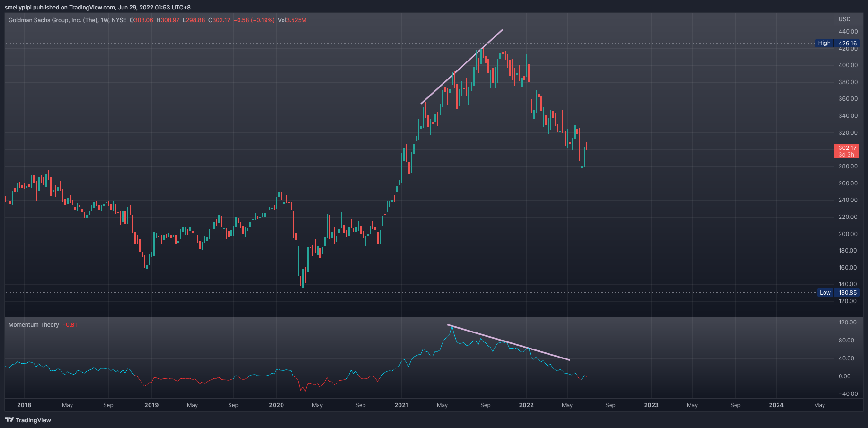Select the 140.00 price scale label
868x428 pixels.
click(848, 284)
